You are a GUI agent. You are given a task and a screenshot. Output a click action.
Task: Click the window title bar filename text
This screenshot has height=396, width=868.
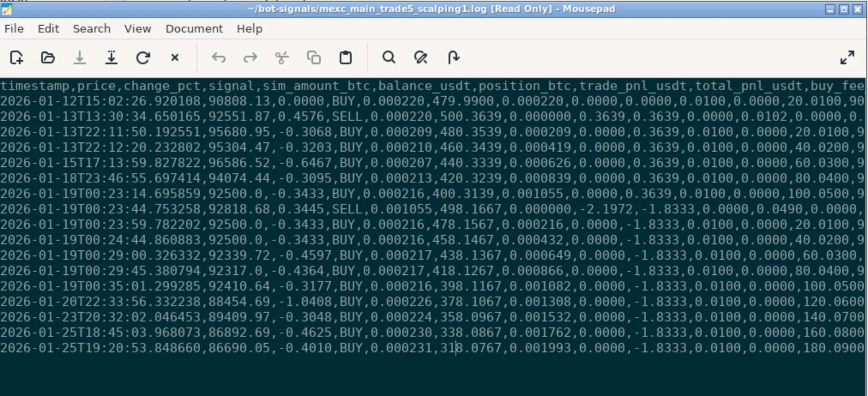431,9
